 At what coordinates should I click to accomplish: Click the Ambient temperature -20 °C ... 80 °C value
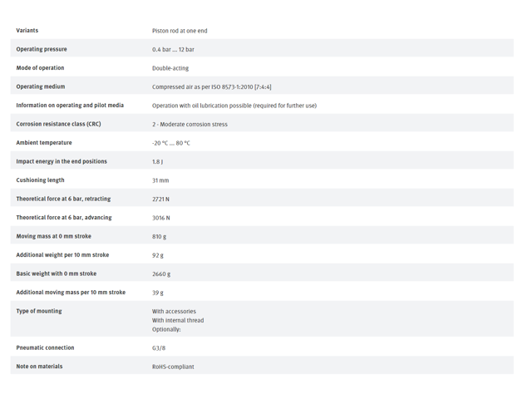pyautogui.click(x=171, y=143)
